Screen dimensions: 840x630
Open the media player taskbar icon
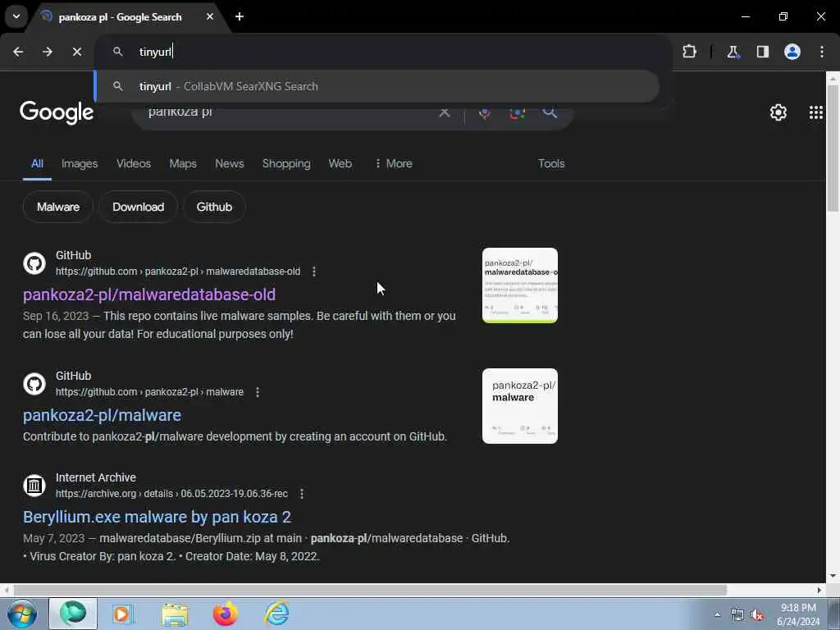(x=122, y=614)
